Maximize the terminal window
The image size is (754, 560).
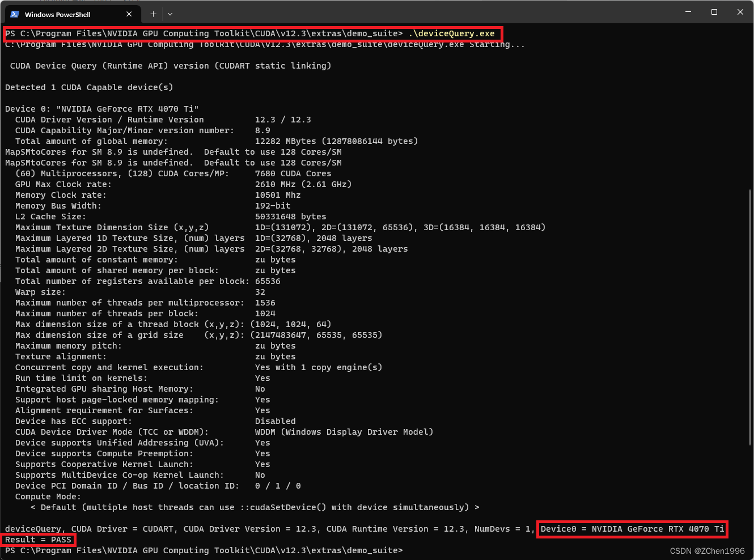714,12
